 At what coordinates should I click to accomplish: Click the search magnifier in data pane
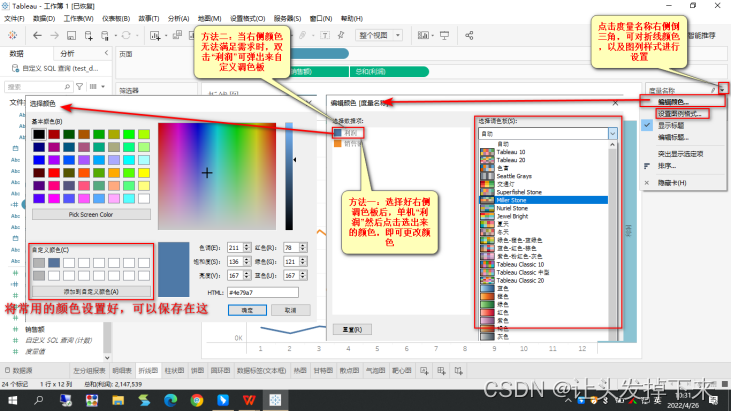click(x=67, y=87)
